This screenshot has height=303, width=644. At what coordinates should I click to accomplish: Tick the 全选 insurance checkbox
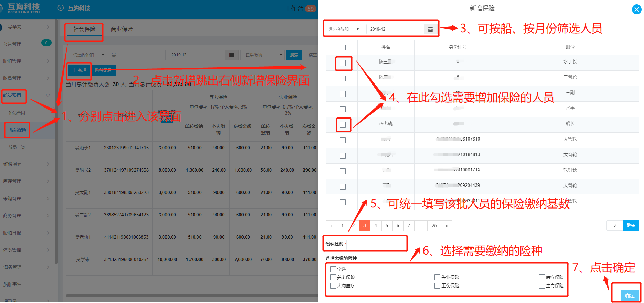pyautogui.click(x=333, y=269)
